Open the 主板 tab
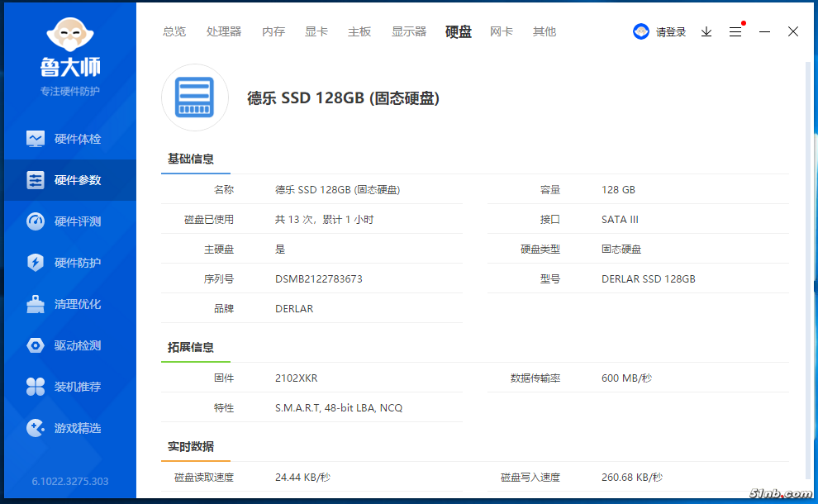 tap(359, 31)
